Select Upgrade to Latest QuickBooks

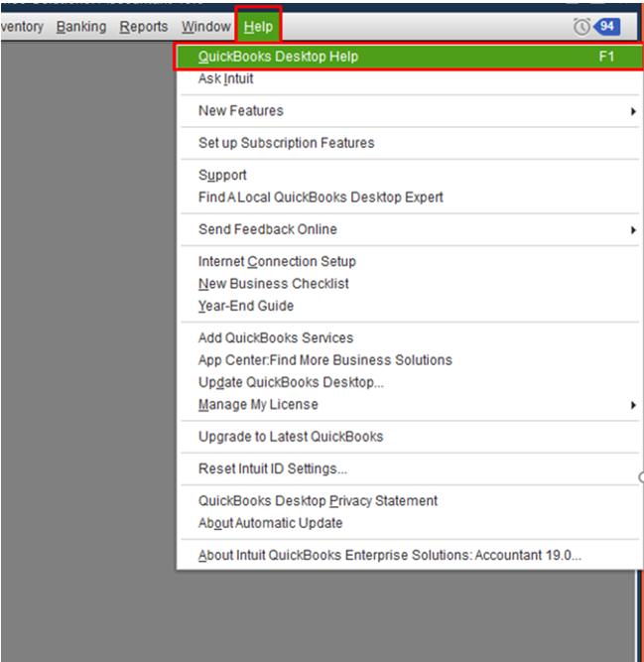point(409,437)
